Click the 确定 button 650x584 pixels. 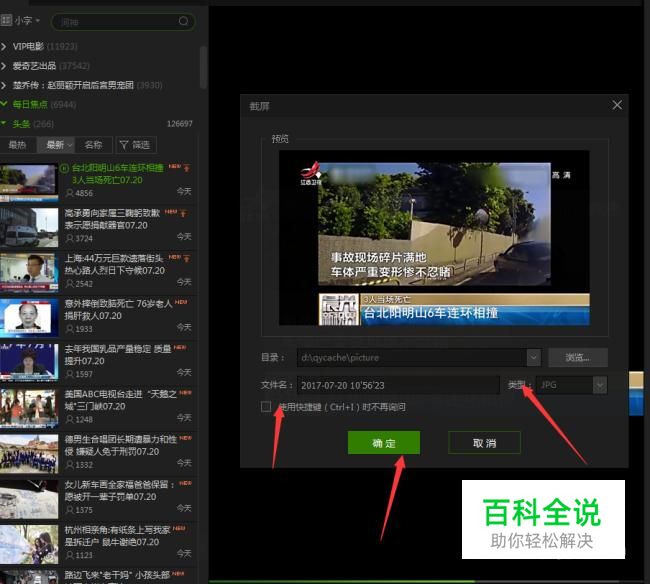click(383, 443)
